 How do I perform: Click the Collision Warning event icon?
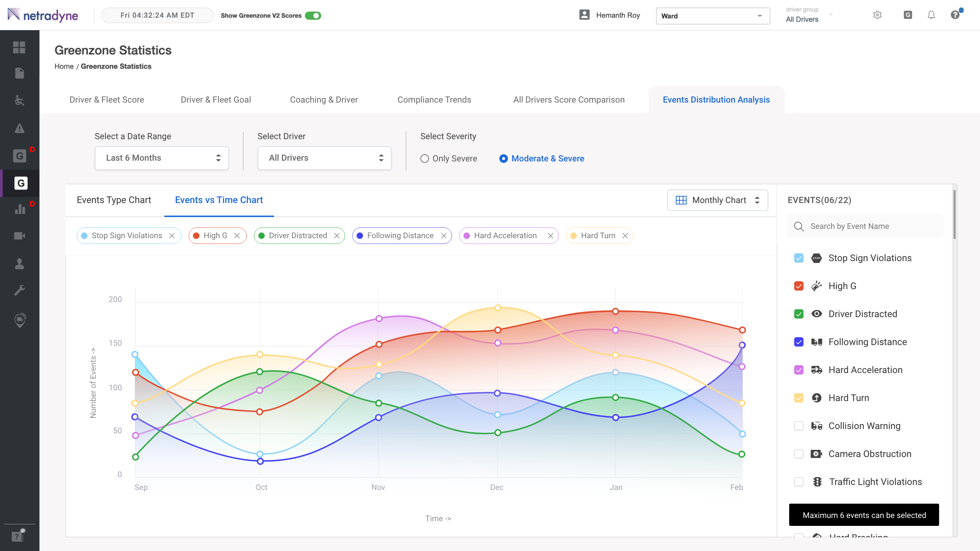click(817, 425)
